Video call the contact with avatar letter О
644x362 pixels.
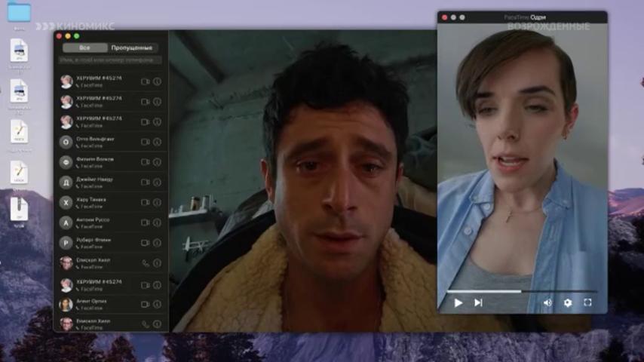pyautogui.click(x=145, y=143)
